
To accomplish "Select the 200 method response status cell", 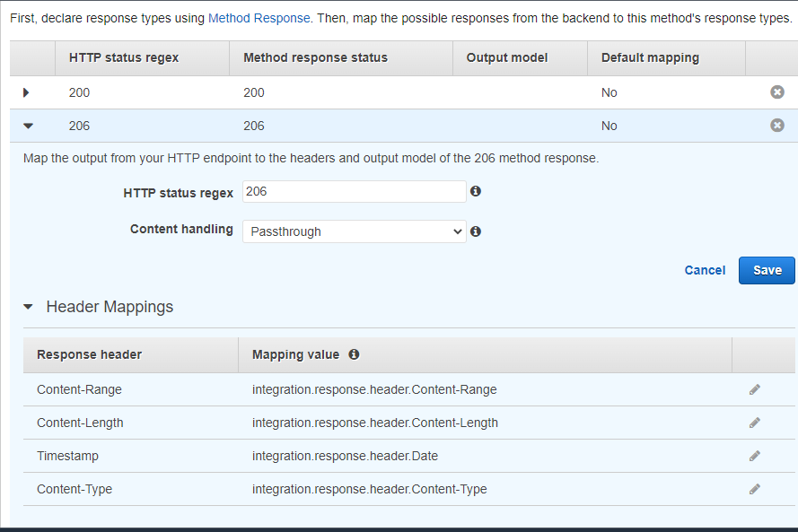I will point(254,92).
